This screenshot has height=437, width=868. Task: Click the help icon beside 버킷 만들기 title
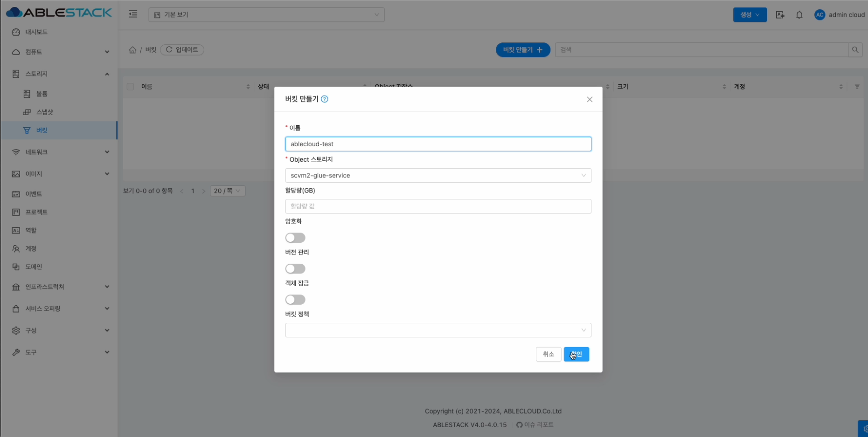[325, 99]
